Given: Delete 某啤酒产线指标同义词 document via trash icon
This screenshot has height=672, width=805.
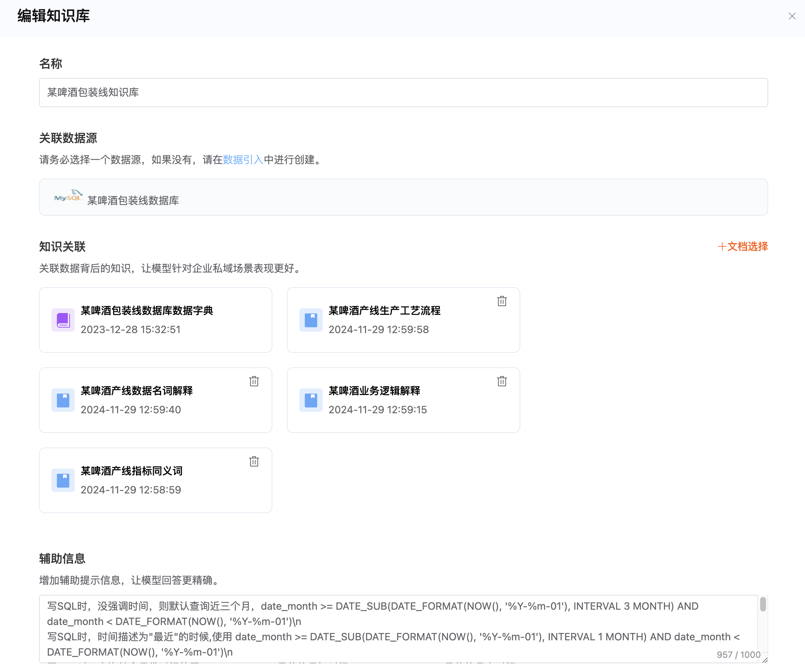Looking at the screenshot, I should point(254,461).
